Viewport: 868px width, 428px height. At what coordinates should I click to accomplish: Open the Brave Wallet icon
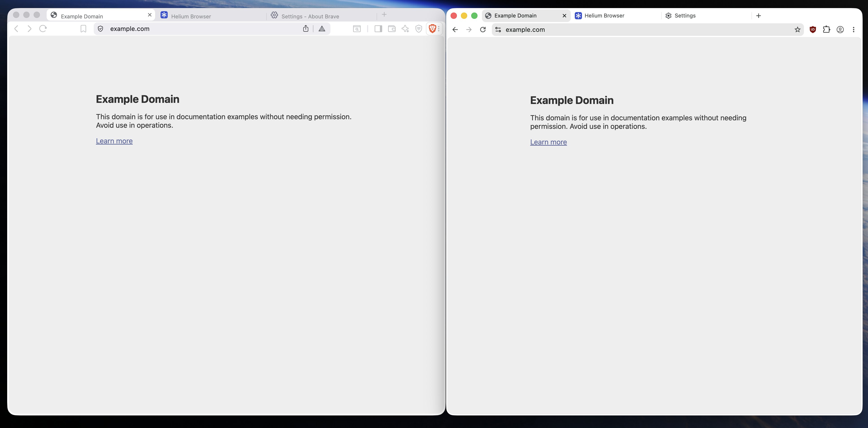[392, 29]
